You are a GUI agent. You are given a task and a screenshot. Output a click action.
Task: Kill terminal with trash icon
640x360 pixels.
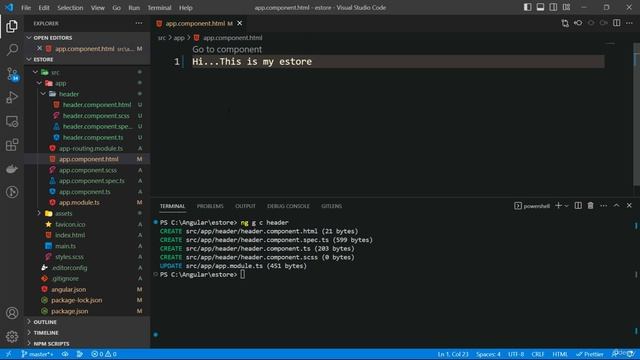591,206
